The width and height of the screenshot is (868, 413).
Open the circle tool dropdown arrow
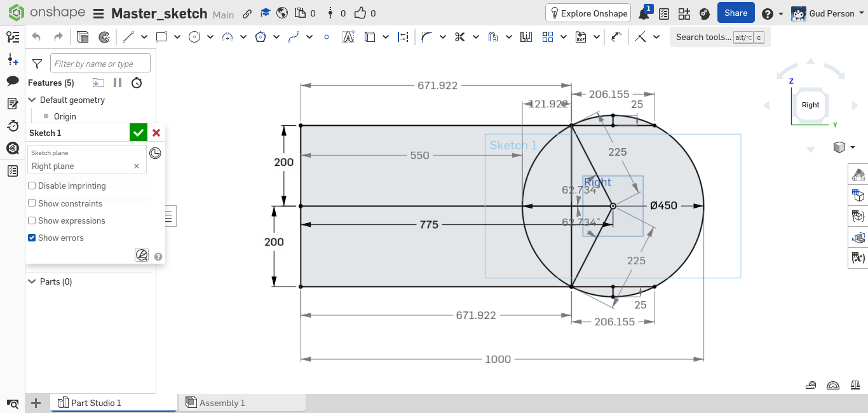pyautogui.click(x=210, y=37)
